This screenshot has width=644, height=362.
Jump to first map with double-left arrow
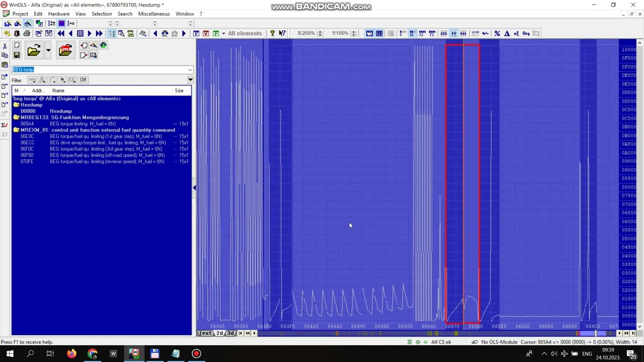click(x=61, y=34)
